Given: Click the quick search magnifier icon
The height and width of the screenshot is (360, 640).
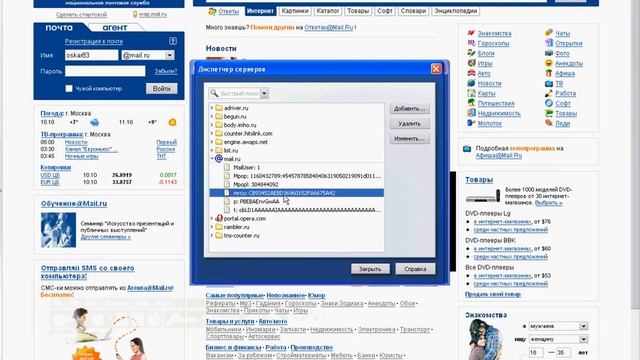Looking at the screenshot, I should 214,93.
